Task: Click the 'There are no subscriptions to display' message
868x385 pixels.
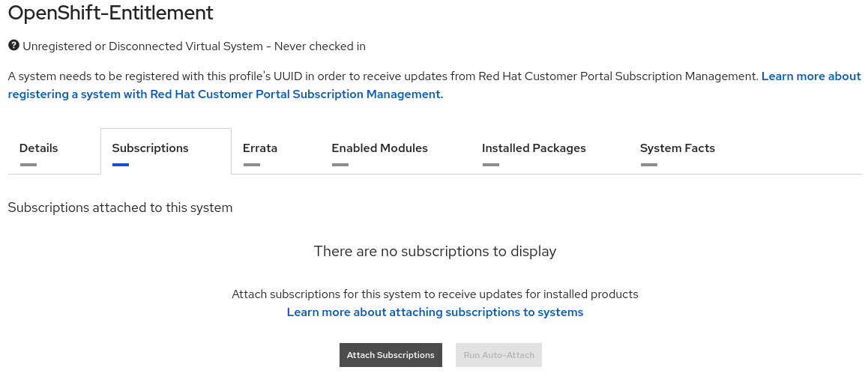Action: tap(435, 251)
